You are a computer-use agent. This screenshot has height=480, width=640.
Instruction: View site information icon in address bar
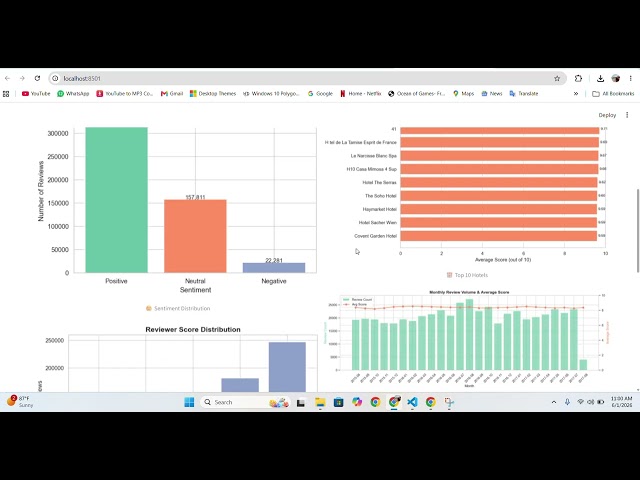(56, 78)
